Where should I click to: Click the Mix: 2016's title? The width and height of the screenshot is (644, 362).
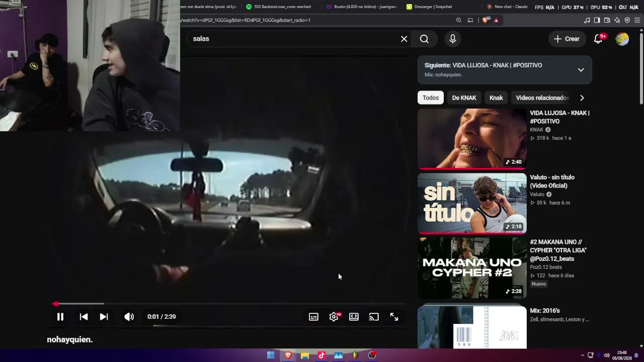click(545, 311)
